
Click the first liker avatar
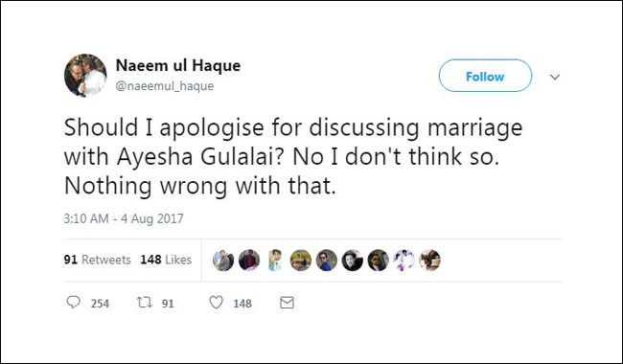[223, 261]
